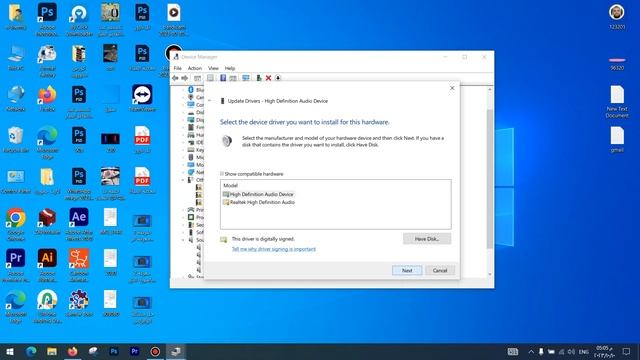Open Adobe After Effects desktop shortcut

tap(79, 225)
